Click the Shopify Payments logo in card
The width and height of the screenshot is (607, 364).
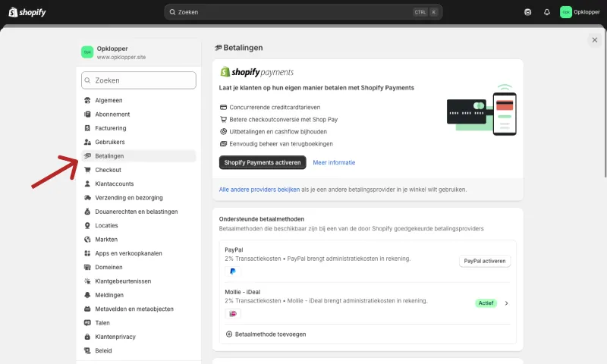[x=256, y=72]
